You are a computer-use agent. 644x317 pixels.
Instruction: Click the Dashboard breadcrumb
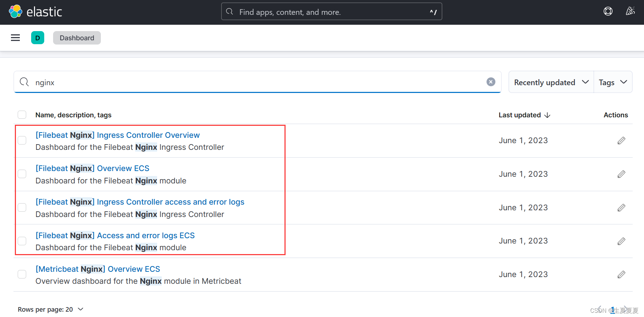(77, 38)
